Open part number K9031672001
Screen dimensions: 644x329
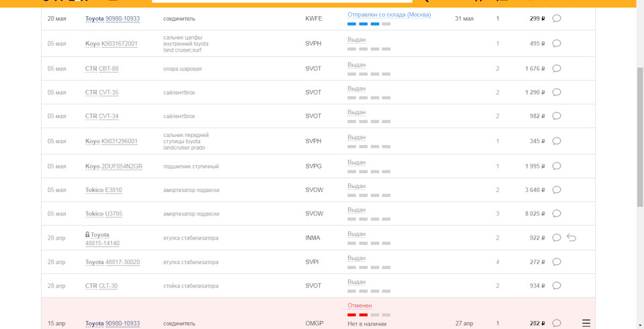pyautogui.click(x=119, y=44)
